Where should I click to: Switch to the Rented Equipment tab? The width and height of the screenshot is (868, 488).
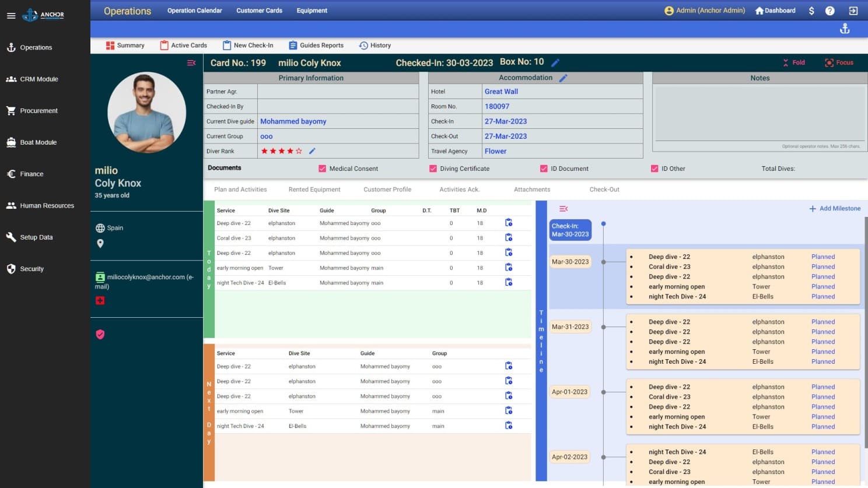(x=314, y=189)
